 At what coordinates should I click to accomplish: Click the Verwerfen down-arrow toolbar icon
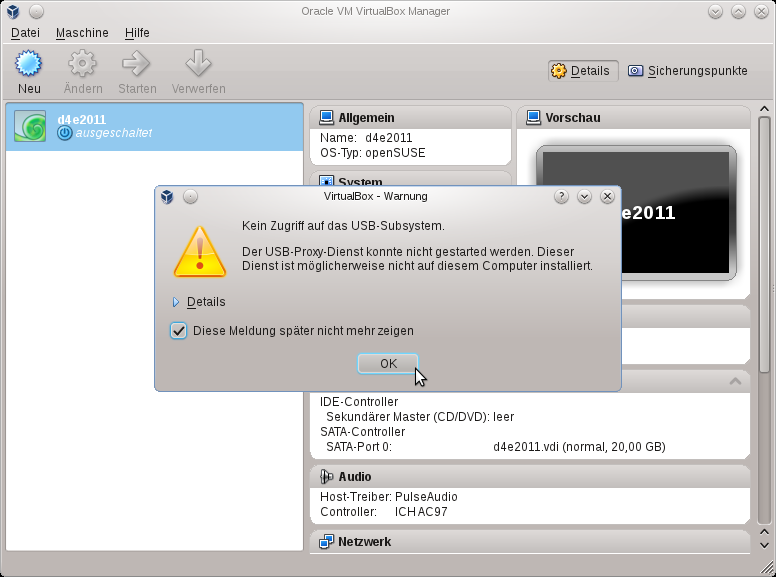point(198,63)
